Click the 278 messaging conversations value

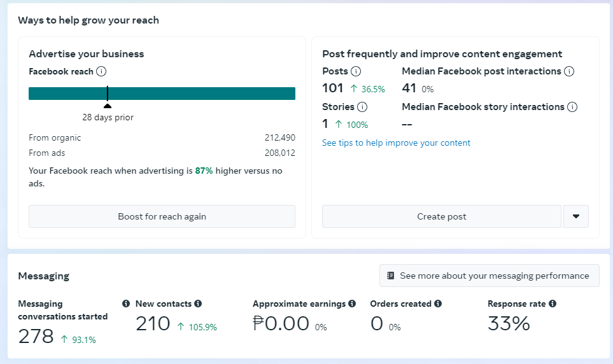tap(36, 337)
